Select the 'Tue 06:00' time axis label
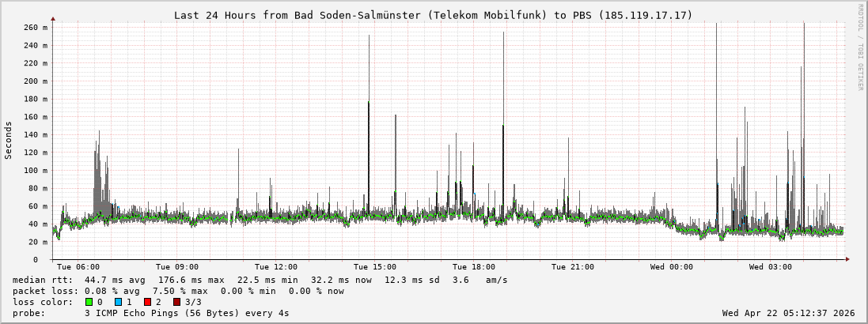The image size is (868, 324). pos(78,267)
